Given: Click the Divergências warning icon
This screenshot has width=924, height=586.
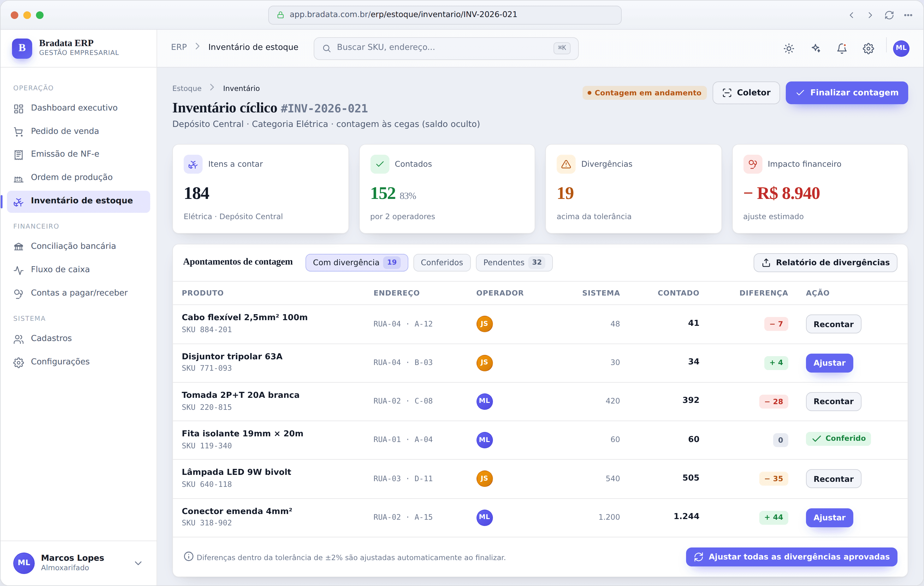Looking at the screenshot, I should (566, 164).
